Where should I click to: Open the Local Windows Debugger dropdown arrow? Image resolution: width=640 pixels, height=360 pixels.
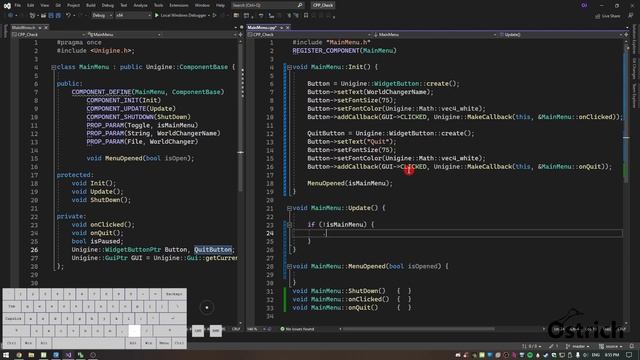tap(209, 16)
